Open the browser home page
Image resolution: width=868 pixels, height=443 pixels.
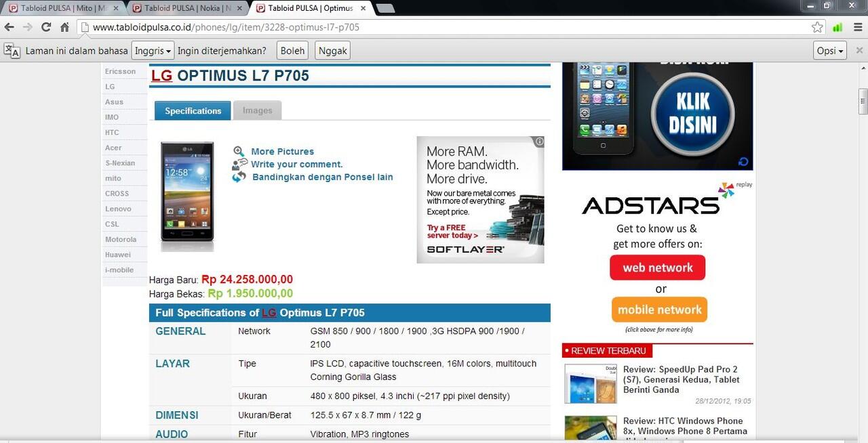[64, 27]
